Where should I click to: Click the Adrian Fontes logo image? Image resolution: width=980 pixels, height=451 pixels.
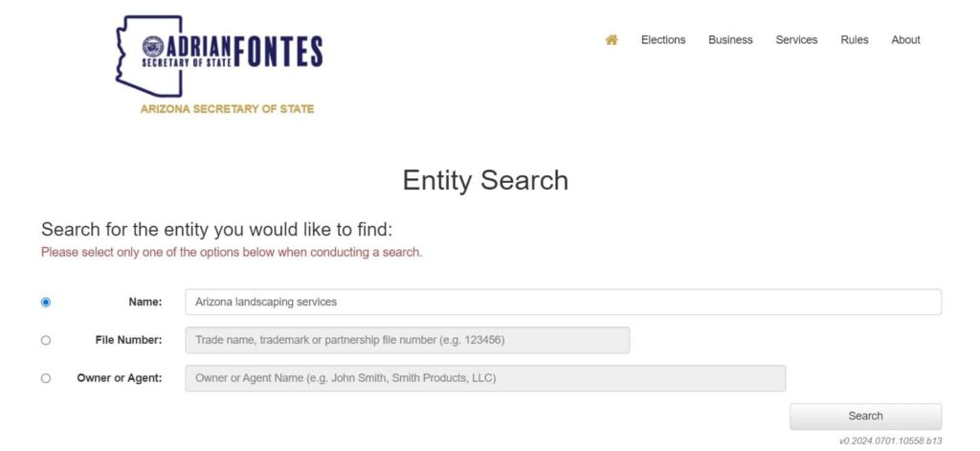pyautogui.click(x=219, y=56)
